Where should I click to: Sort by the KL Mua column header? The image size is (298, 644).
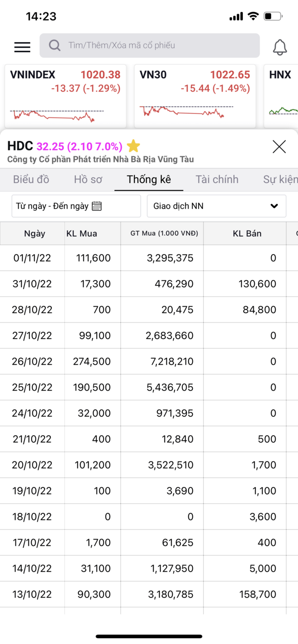[x=82, y=234]
